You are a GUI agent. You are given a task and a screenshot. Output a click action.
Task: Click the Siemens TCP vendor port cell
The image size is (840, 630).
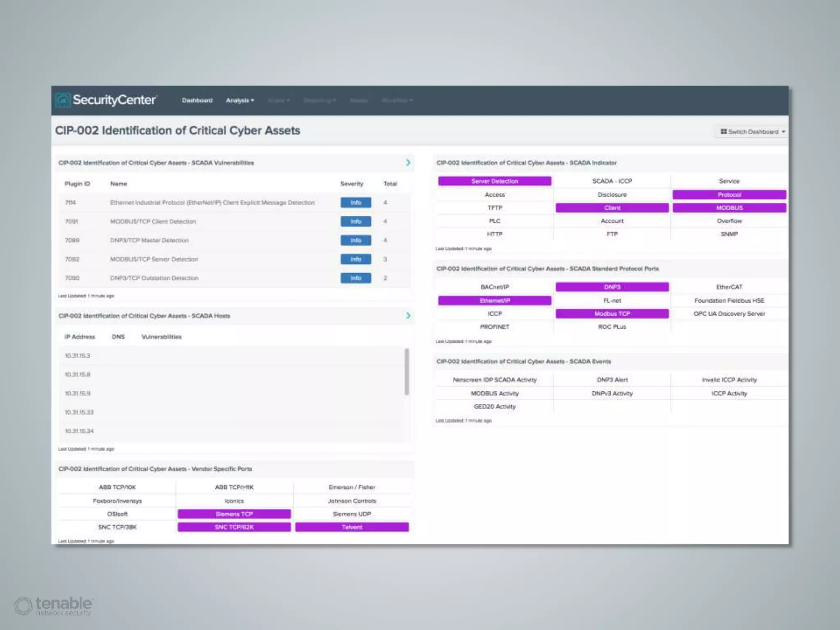(x=234, y=514)
